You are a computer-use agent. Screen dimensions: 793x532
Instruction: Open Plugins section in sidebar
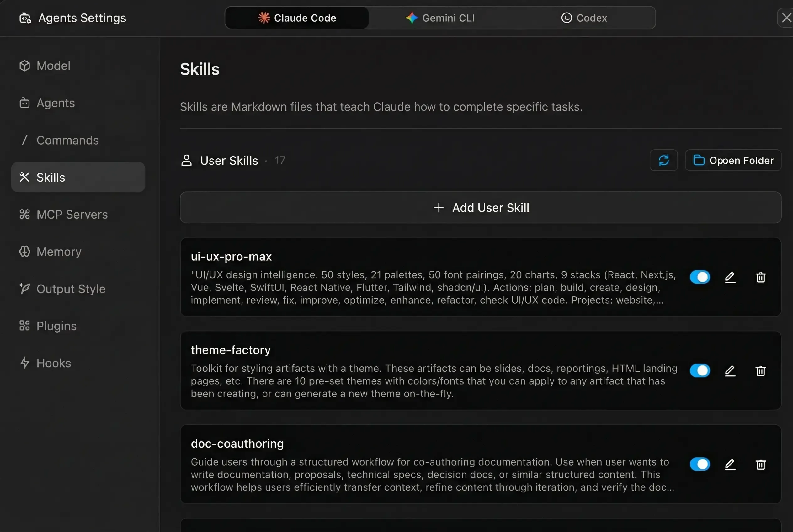(56, 326)
